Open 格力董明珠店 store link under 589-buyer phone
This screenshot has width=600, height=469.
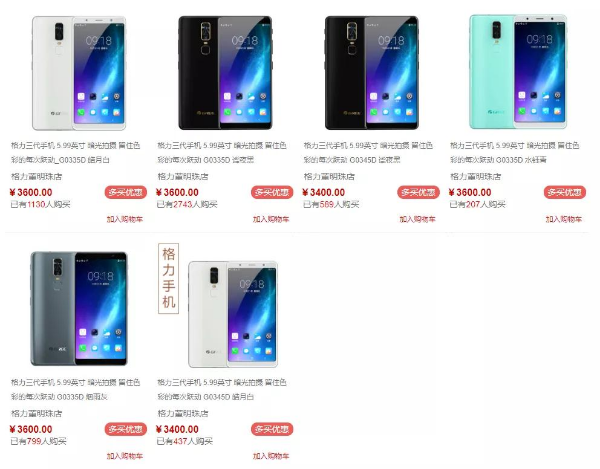329,177
